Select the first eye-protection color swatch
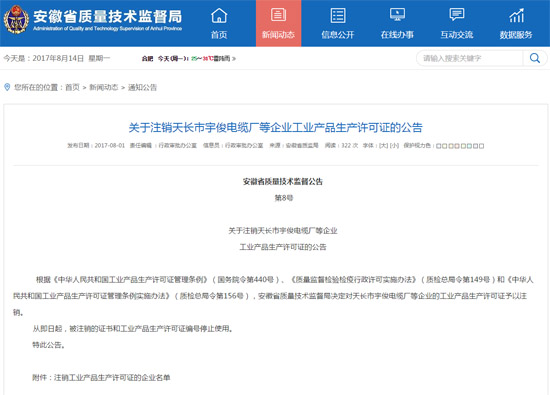 pyautogui.click(x=438, y=146)
